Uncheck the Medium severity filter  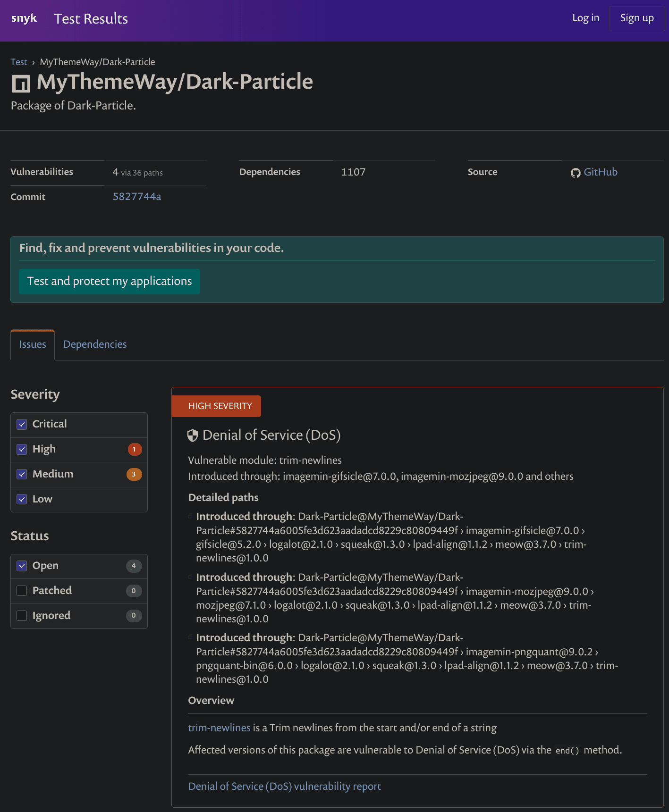(22, 474)
